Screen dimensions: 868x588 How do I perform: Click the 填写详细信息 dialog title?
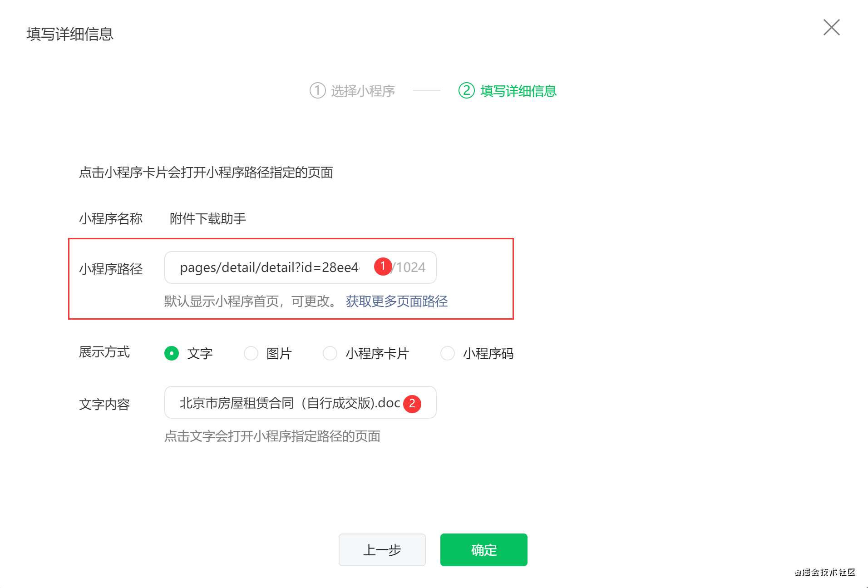[x=70, y=34]
